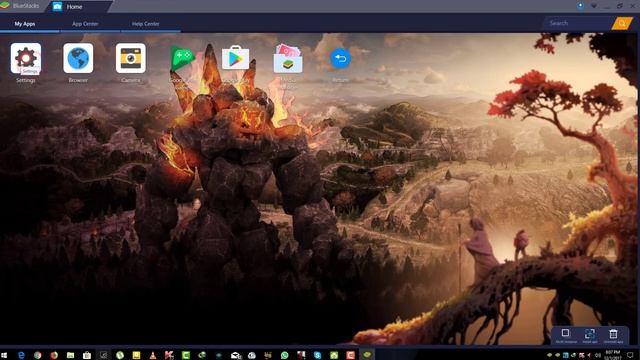Open Microsoft Edge from the taskbar
The image size is (640, 360).
pos(21,356)
